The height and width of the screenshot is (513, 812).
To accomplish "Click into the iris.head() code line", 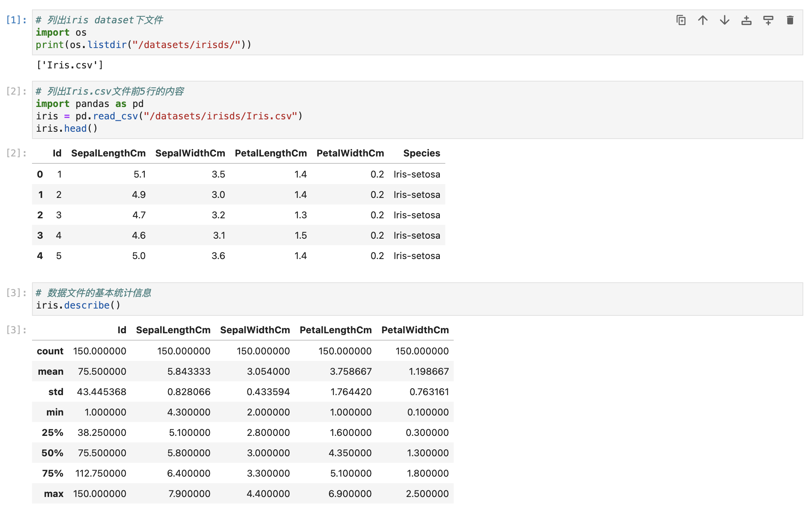I will point(67,128).
